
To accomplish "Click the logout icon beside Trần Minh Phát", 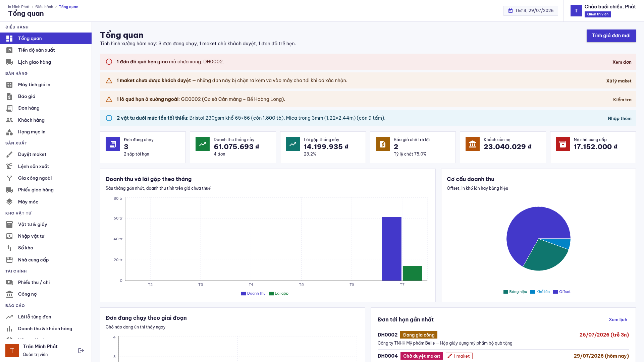I will 81,351.
